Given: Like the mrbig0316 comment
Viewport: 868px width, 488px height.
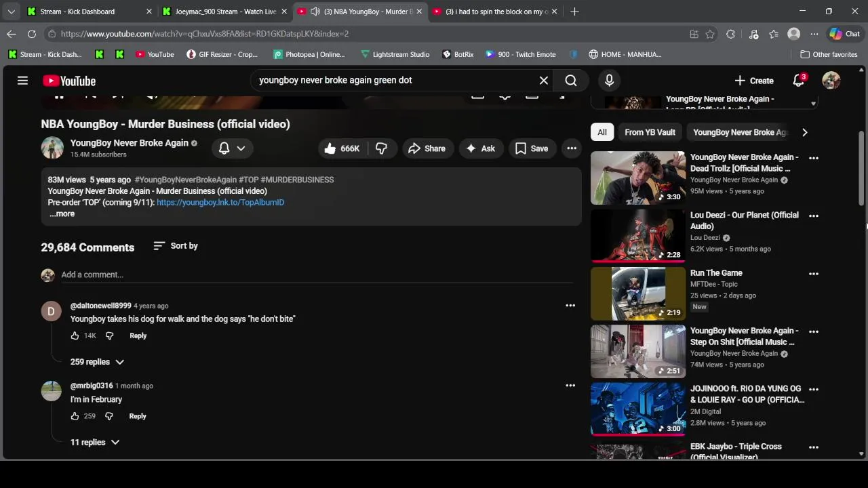Looking at the screenshot, I should point(75,416).
